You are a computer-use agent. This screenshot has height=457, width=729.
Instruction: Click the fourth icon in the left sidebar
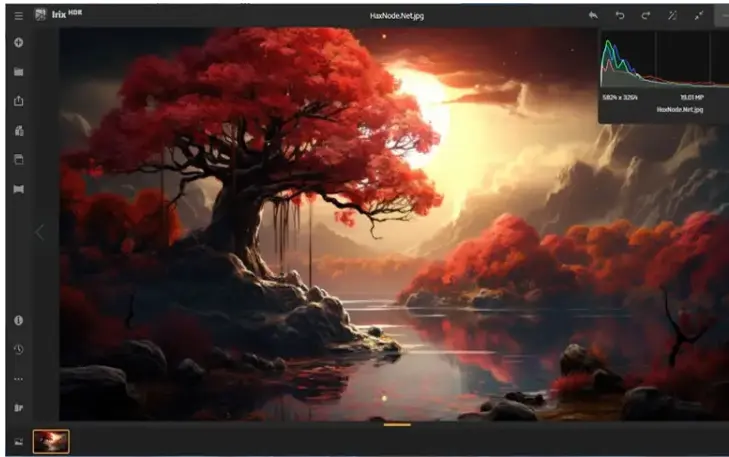(18, 130)
